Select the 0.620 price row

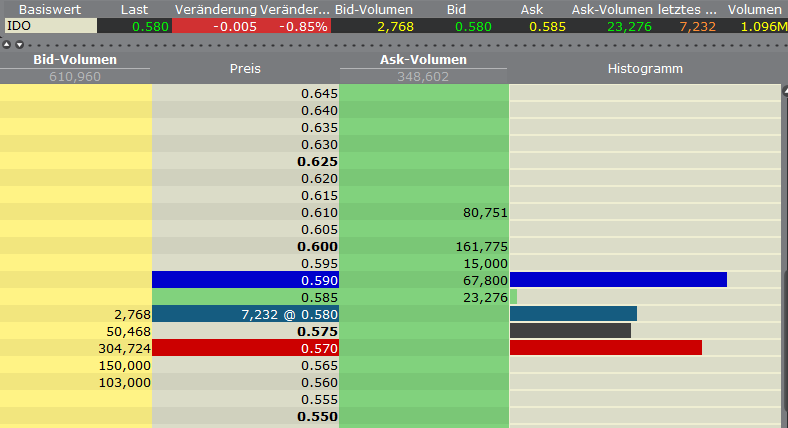[x=246, y=178]
